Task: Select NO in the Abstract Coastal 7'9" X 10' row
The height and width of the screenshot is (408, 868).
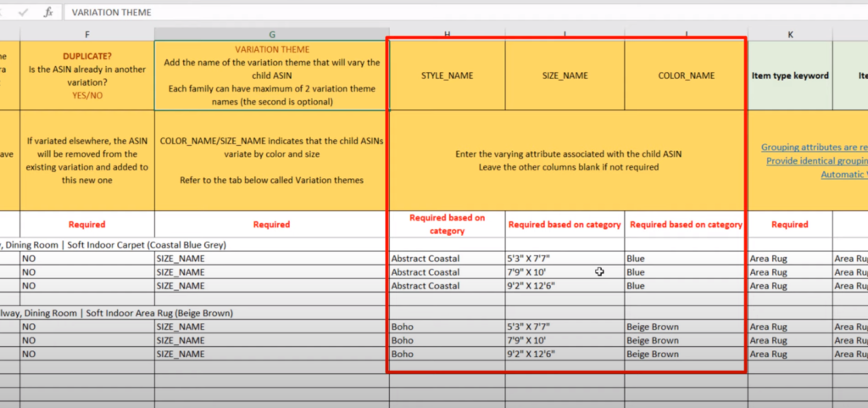Action: 87,272
